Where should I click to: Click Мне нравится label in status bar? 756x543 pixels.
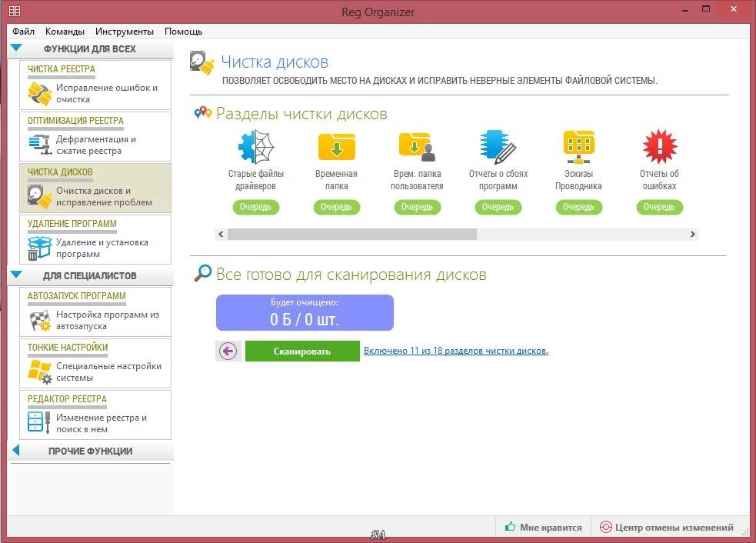pos(551,527)
